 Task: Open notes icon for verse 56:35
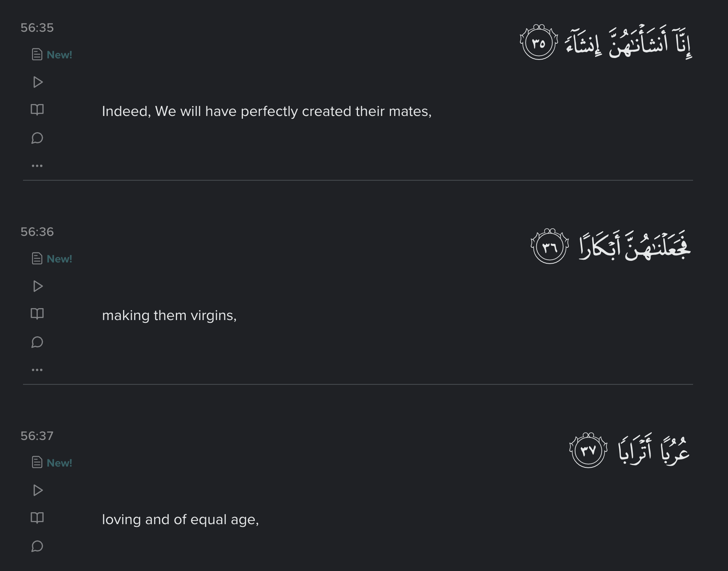37,54
